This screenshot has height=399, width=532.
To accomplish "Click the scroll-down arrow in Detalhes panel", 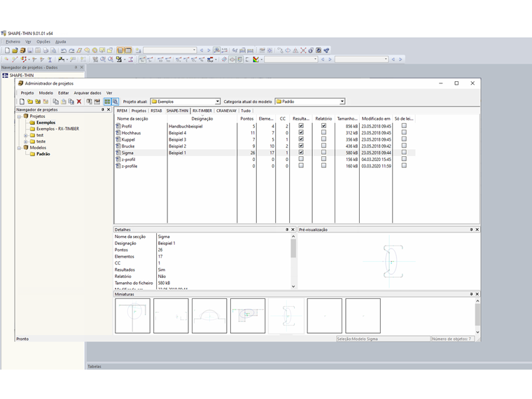I will click(293, 286).
